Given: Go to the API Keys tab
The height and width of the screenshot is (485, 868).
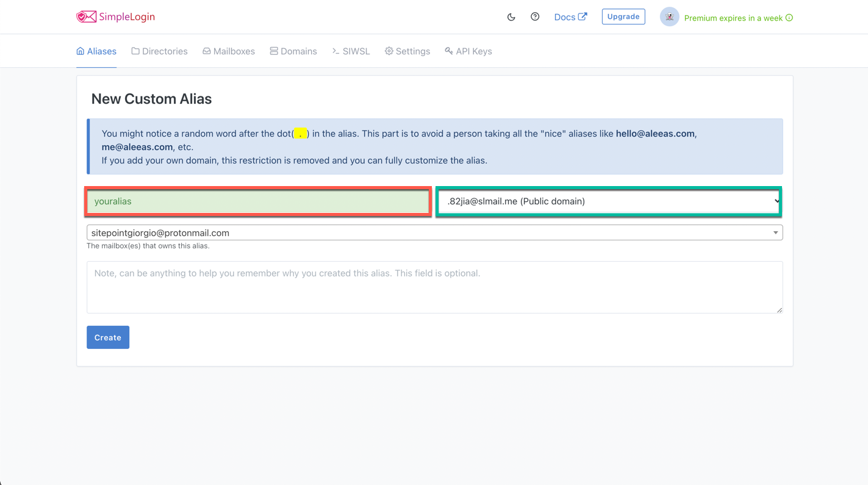Looking at the screenshot, I should (x=468, y=51).
